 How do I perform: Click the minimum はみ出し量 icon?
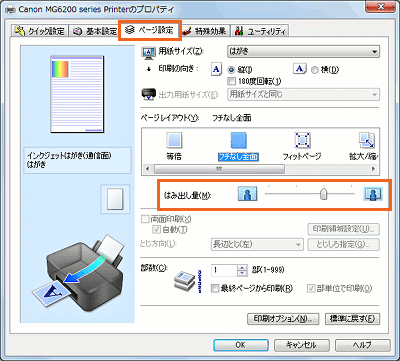click(x=247, y=194)
